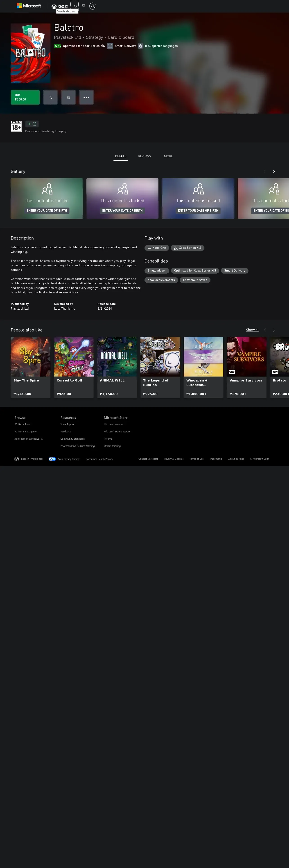The height and width of the screenshot is (868, 289).
Task: Open PC Game Pass games footer link
Action: (x=26, y=432)
